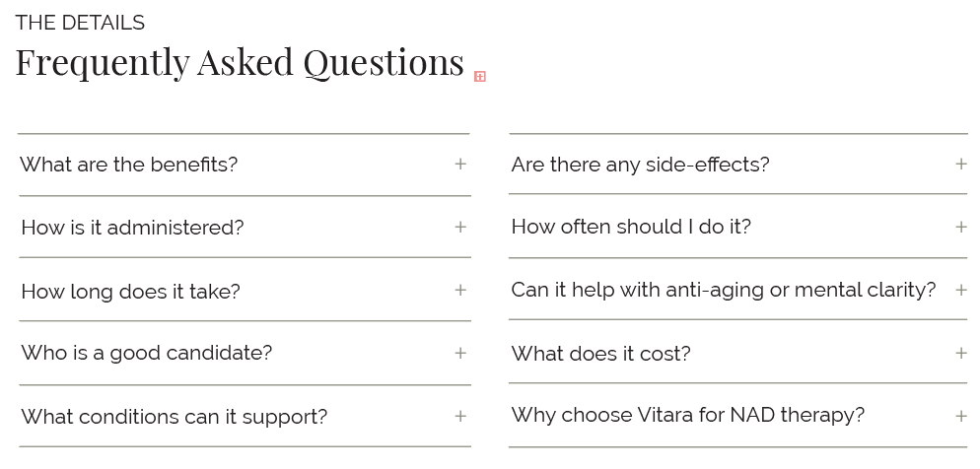This screenshot has height=469, width=980.
Task: Expand the "What are the benefits?" question
Action: (244, 165)
